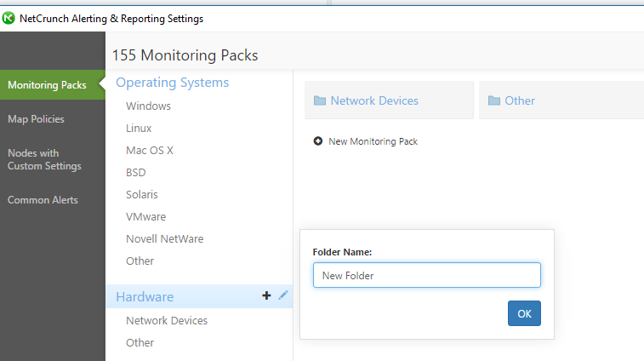Select Other under Operating Systems
The image size is (644, 361).
pos(140,261)
